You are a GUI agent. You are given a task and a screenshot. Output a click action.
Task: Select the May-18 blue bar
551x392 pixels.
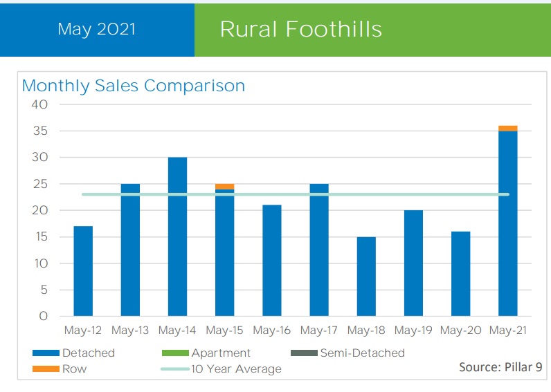[366, 277]
